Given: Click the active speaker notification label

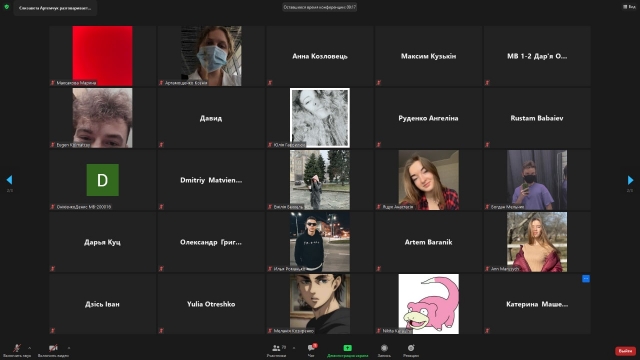Looking at the screenshot, I should (55, 8).
